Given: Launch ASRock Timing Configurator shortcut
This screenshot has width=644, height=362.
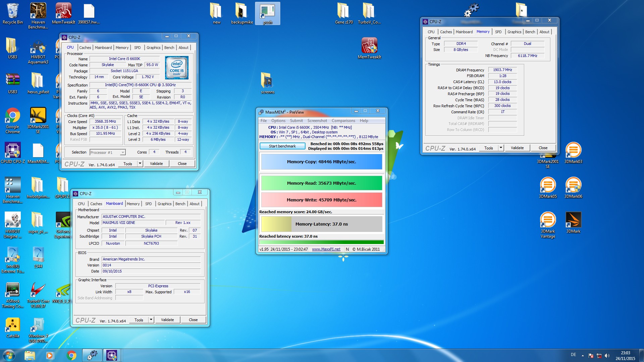Looking at the screenshot, I should pyautogui.click(x=13, y=295).
